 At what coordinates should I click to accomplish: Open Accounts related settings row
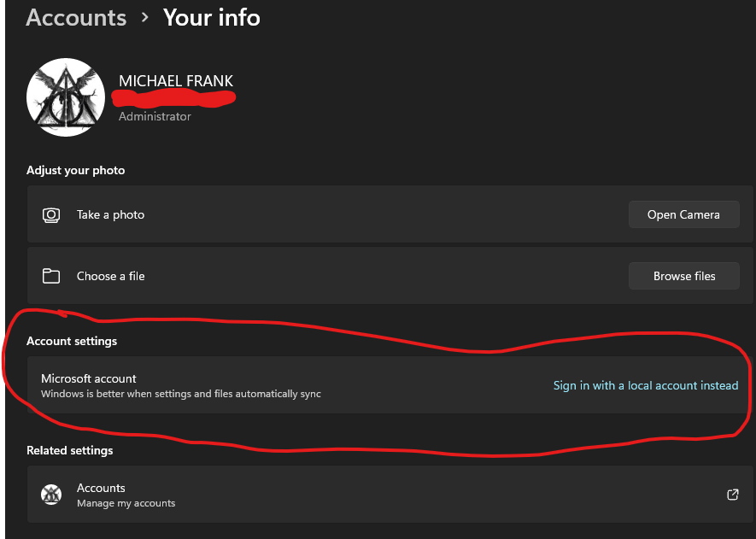point(390,495)
